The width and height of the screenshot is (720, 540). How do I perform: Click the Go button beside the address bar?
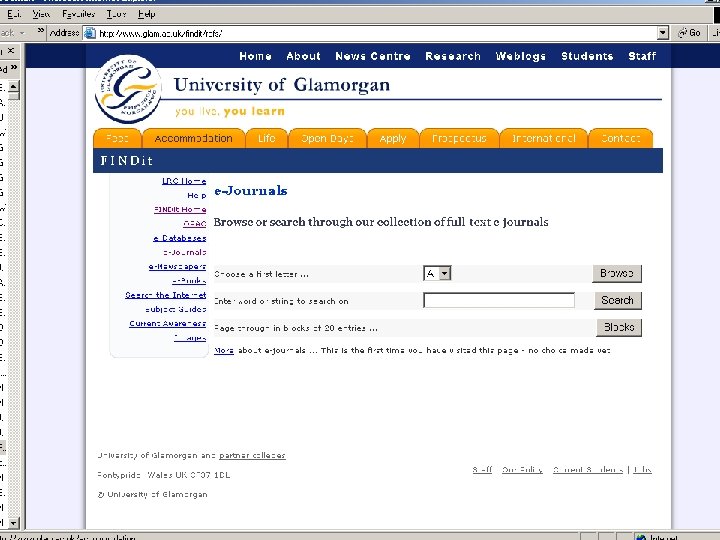pyautogui.click(x=689, y=33)
